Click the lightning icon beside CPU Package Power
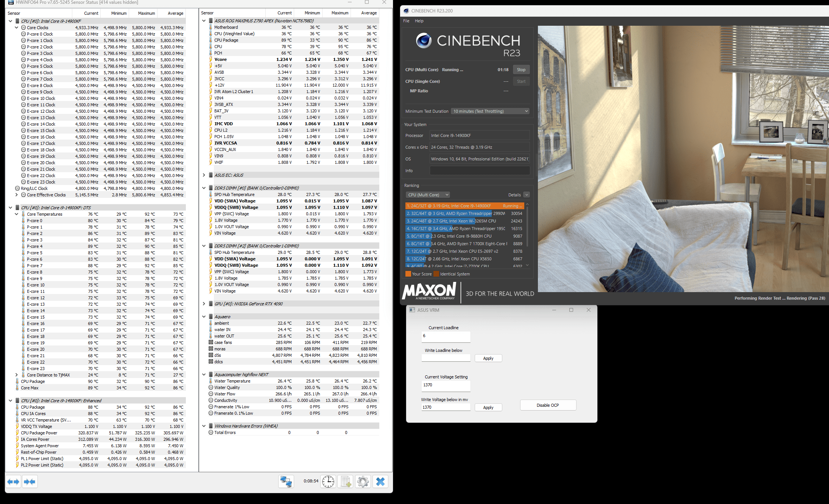Viewport: 829px width, 504px height. (17, 433)
